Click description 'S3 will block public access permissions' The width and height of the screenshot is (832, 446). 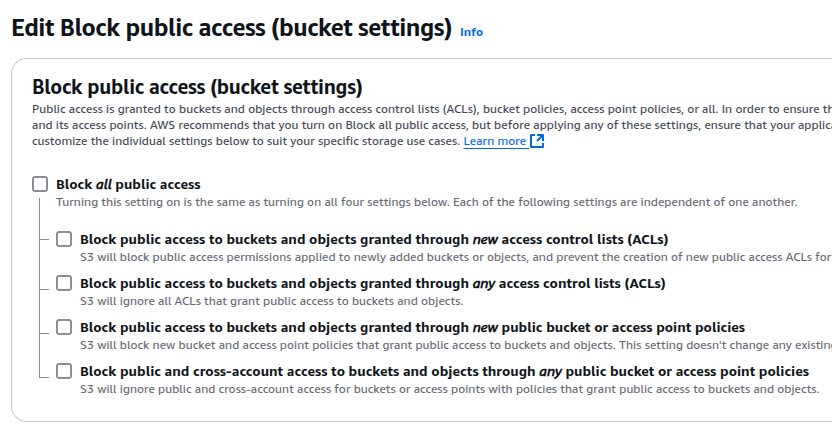point(456,257)
